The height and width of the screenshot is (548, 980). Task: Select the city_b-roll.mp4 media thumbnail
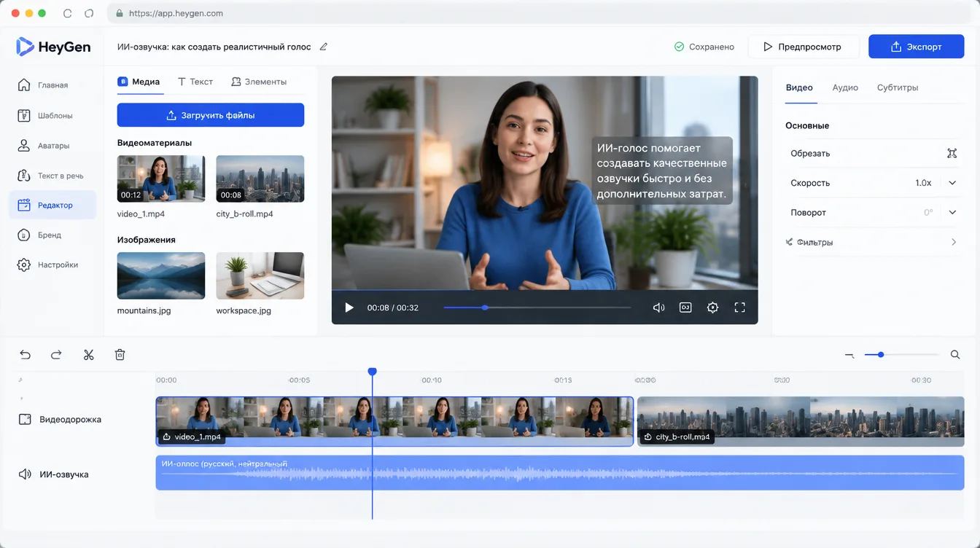(x=260, y=179)
